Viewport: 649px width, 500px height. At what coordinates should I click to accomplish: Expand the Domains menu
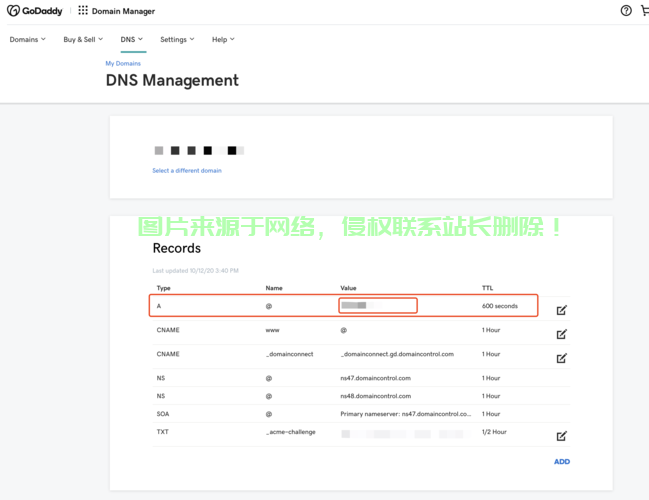pos(27,39)
